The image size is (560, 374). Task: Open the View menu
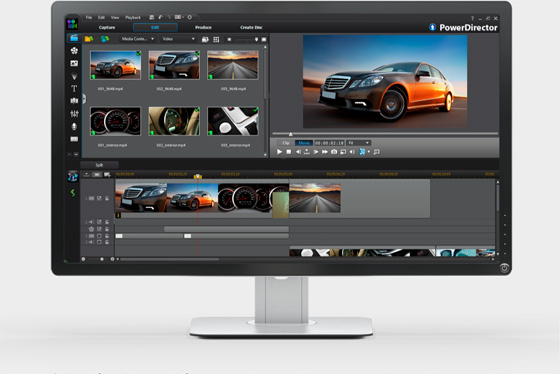115,17
